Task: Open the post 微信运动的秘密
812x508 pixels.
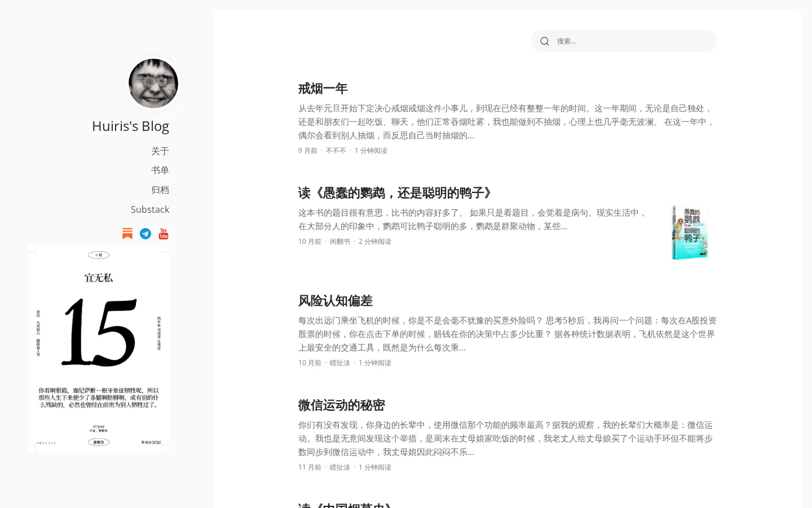Action: tap(342, 405)
